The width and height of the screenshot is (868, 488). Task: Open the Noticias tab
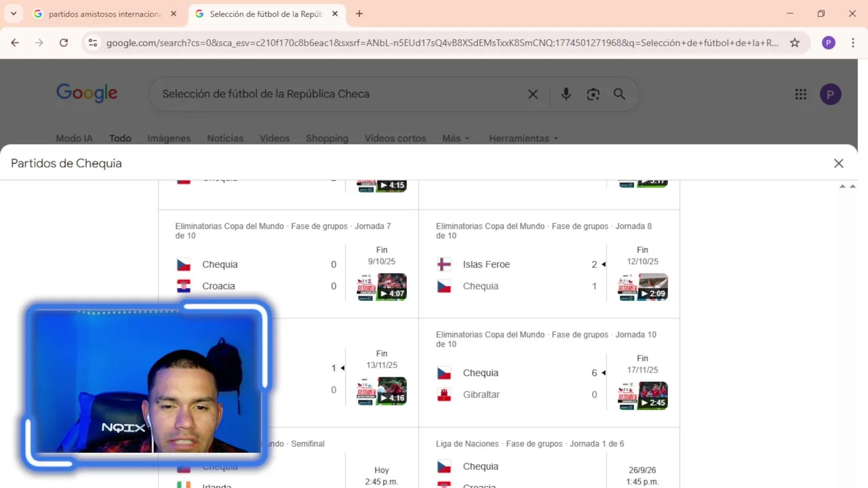[x=225, y=138]
